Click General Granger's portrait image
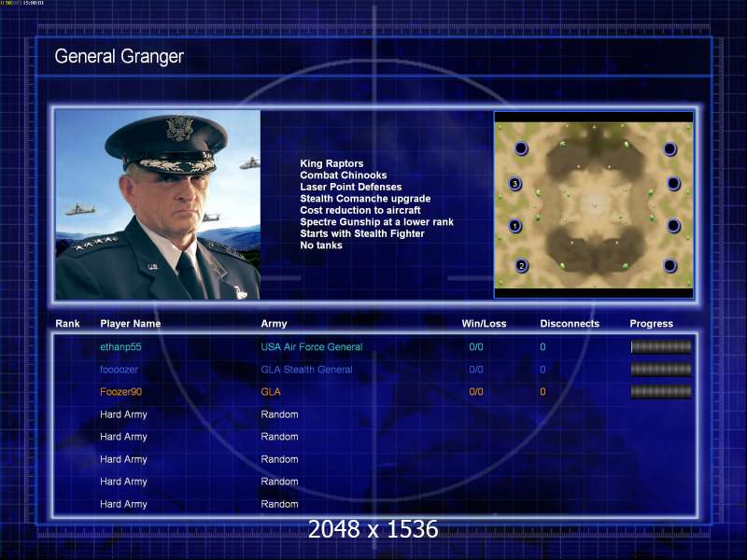 tap(158, 204)
